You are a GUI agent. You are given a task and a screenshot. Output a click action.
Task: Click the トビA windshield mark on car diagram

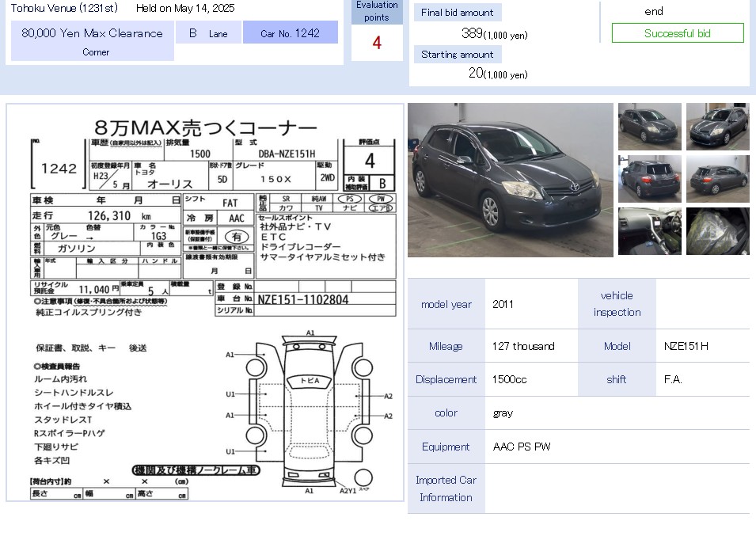click(310, 381)
